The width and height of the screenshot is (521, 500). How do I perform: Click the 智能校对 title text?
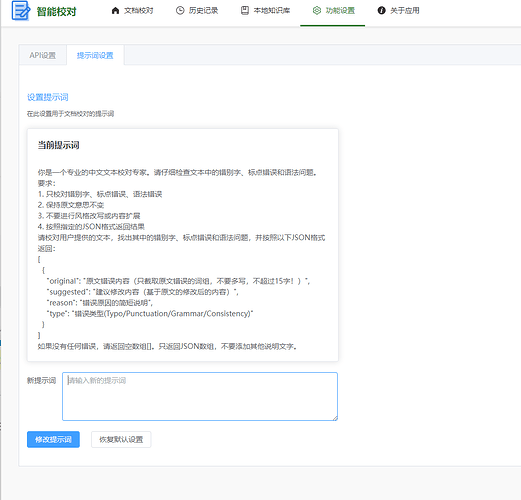tap(57, 12)
